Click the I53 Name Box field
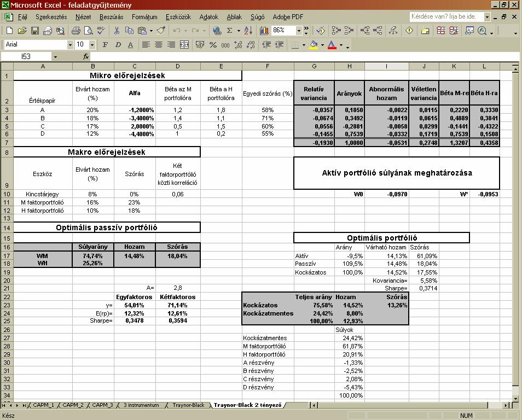522x420 pixels. [26, 57]
